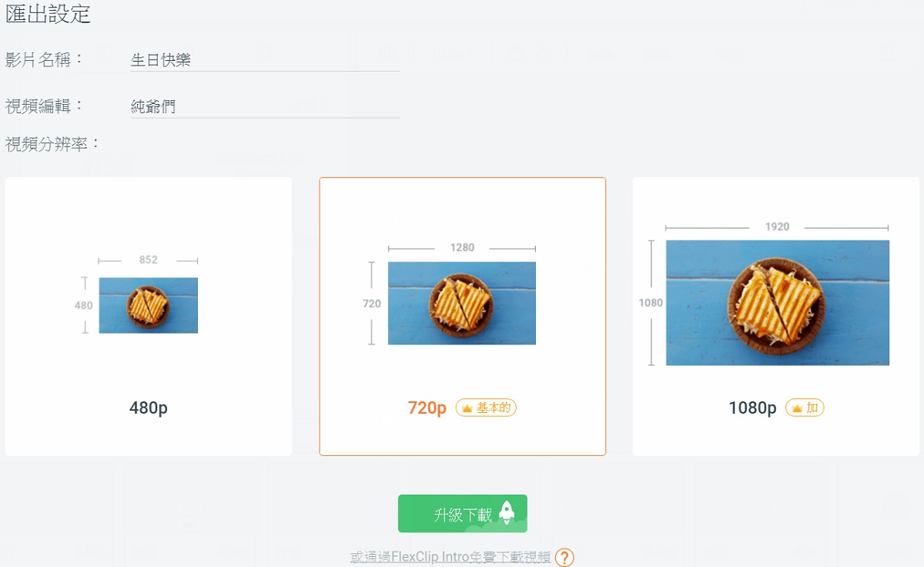Viewport: 924px width, 567px height.
Task: Click the rocket icon on upgrade button
Action: coord(506,513)
